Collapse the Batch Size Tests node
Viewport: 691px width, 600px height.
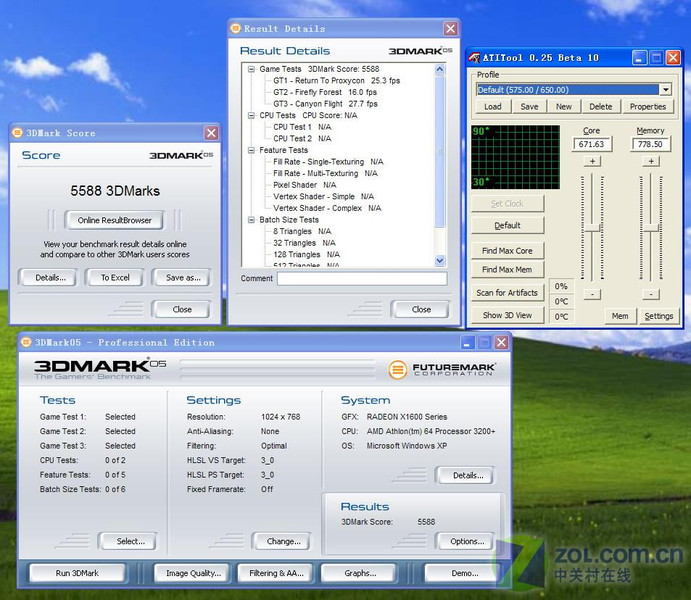pos(251,220)
